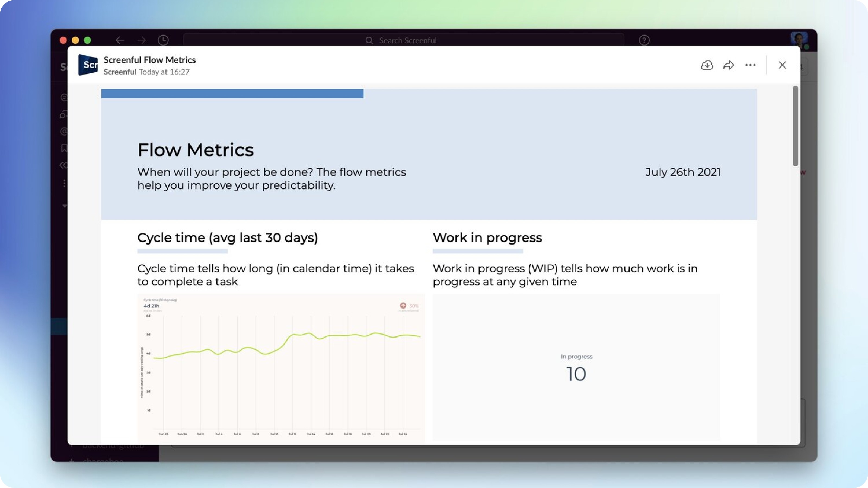Open sidebar vertical three-dots More menu
This screenshot has width=868, height=488.
64,184
